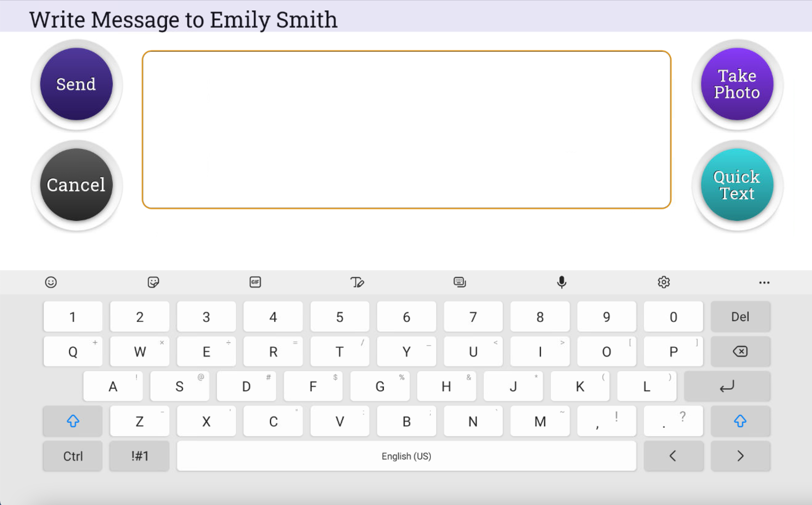Select the handwriting input tool
812x505 pixels.
coord(357,282)
